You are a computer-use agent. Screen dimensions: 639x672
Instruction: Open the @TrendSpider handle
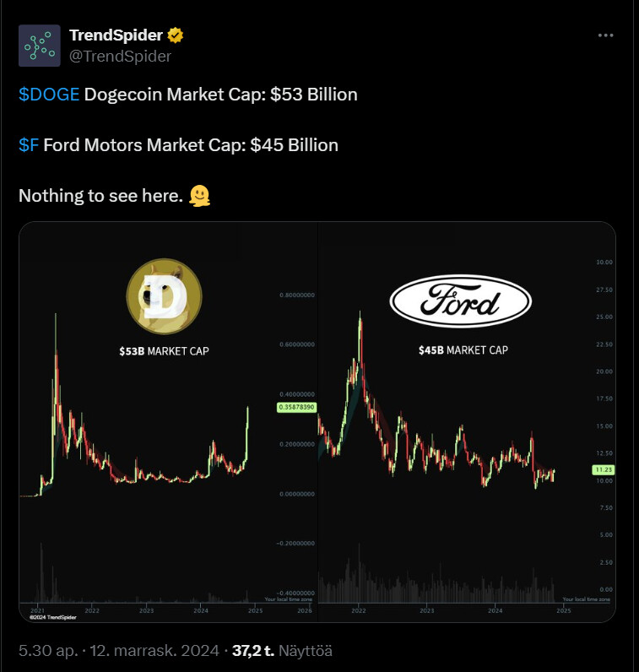coord(121,57)
